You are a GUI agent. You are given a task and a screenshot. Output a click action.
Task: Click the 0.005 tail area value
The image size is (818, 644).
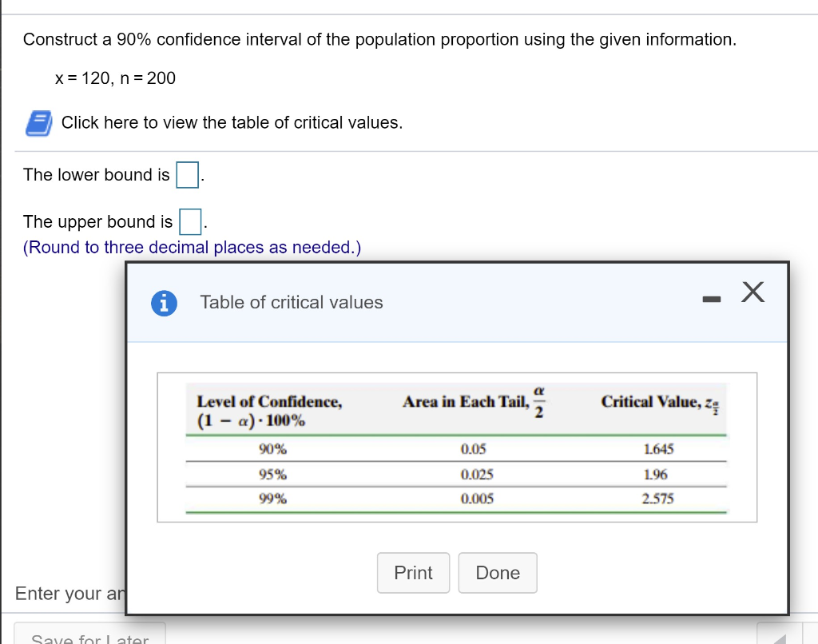coord(477,499)
